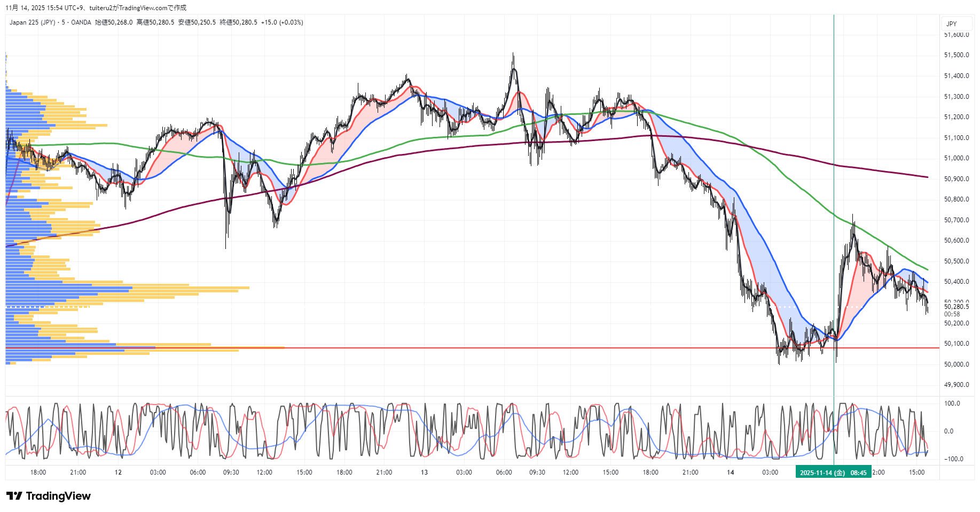Click the 終値50,280.5 close value in legend
The height and width of the screenshot is (512, 980).
238,22
